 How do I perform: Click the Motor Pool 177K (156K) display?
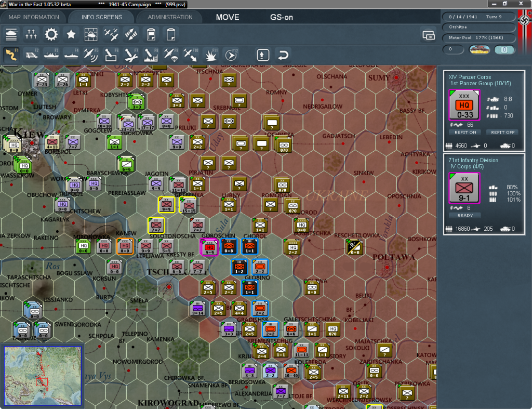(x=478, y=37)
